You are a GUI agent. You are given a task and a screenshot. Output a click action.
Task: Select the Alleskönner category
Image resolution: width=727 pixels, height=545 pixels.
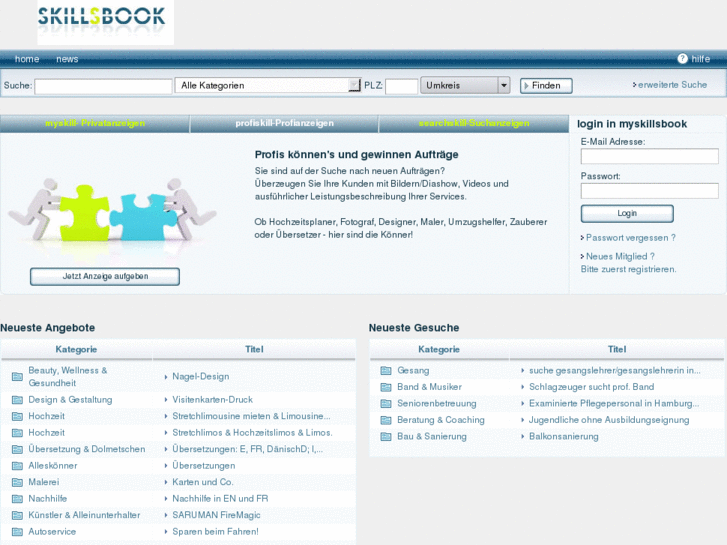tap(53, 466)
